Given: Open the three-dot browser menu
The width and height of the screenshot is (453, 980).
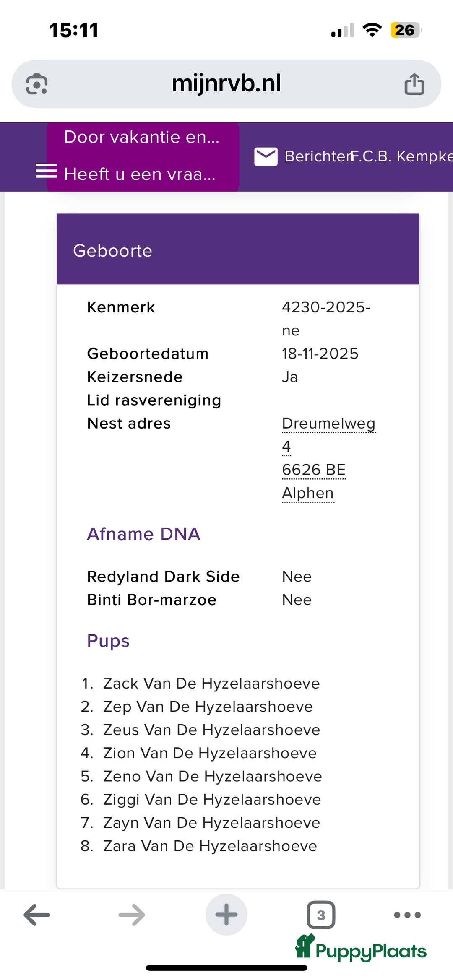Looking at the screenshot, I should 407,915.
